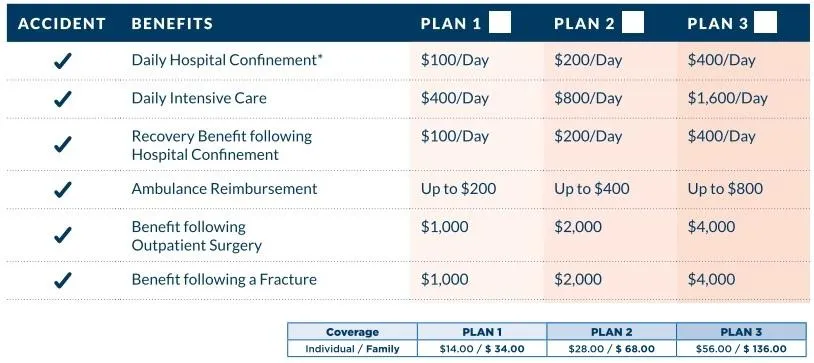Click the Fracture benefit checkmark icon
Screen dimensions: 814x363
[63, 280]
